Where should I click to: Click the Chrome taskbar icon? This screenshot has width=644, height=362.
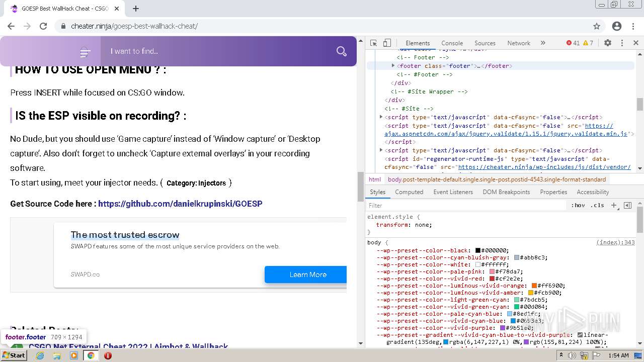point(91,355)
